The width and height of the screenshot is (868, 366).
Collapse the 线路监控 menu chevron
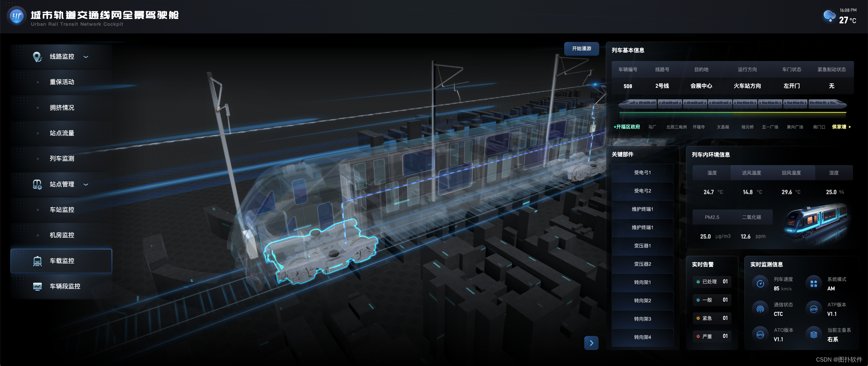tap(86, 57)
